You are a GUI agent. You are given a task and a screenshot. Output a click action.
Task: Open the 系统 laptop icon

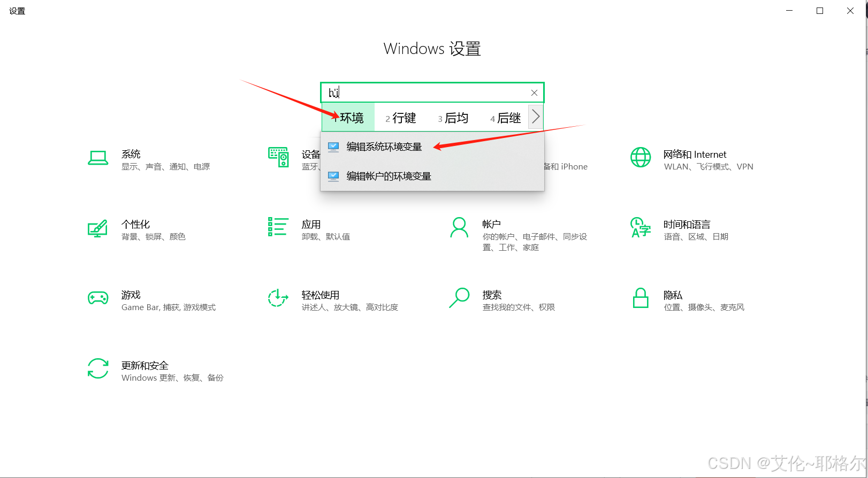pos(98,158)
